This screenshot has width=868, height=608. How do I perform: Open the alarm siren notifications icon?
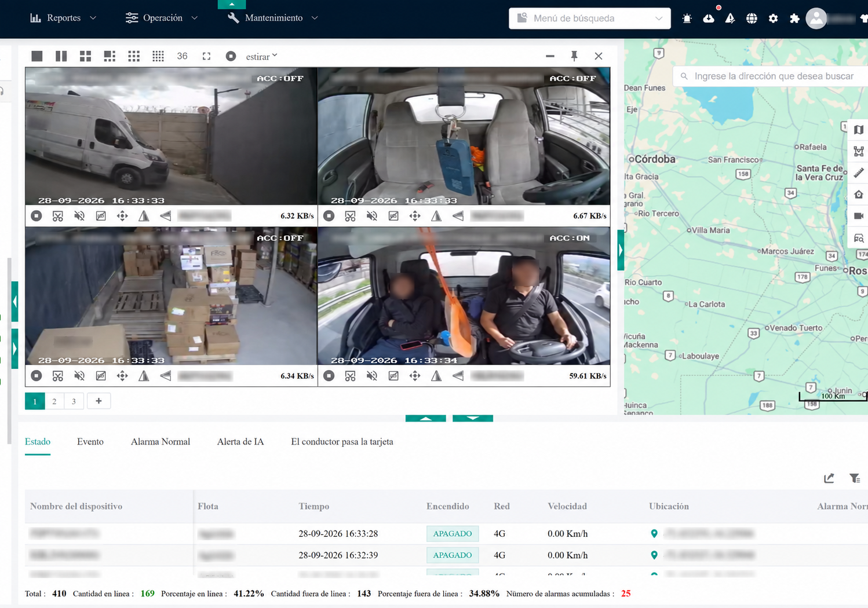click(x=687, y=19)
